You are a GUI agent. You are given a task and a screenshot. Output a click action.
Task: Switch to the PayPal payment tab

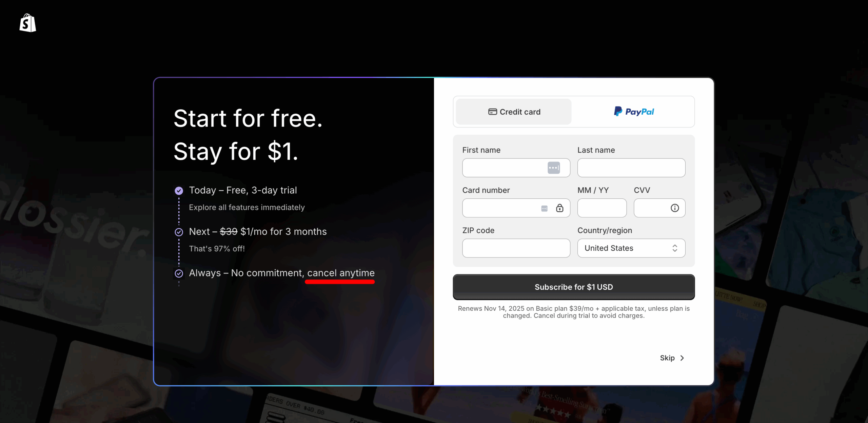[633, 112]
